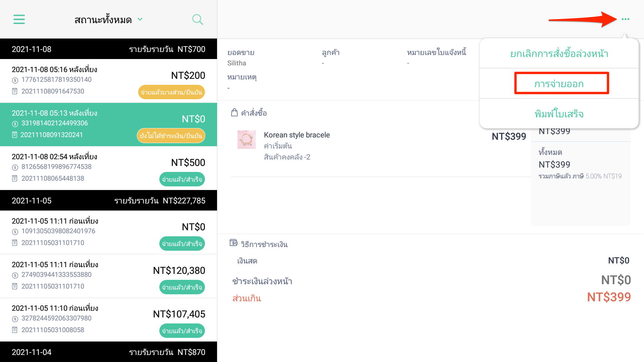Image resolution: width=644 pixels, height=362 pixels.
Task: Select พิมพ์ใบเสร็จ print receipt option
Action: 559,114
